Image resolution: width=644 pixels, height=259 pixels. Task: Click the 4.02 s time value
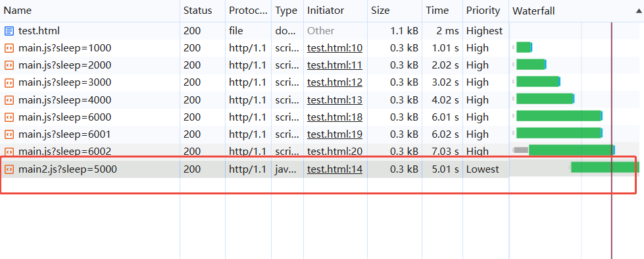coord(445,100)
